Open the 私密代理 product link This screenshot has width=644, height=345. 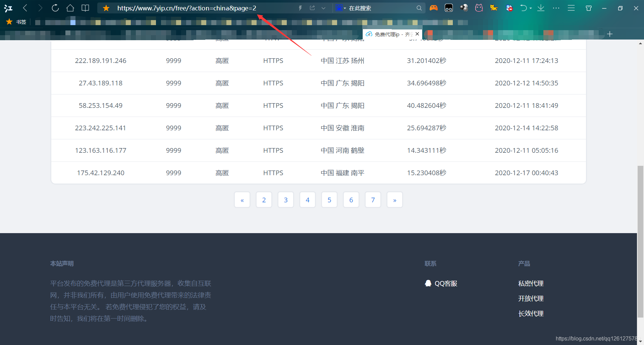click(x=531, y=283)
